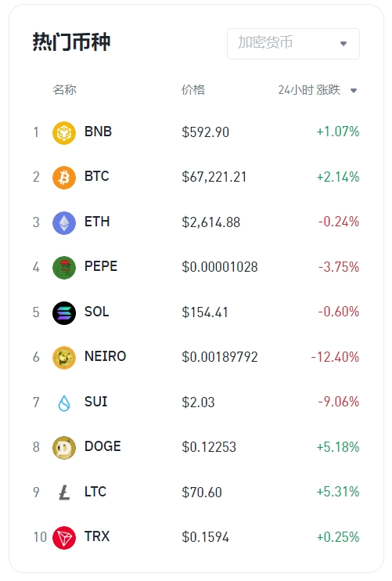This screenshot has width=392, height=581.
Task: Click the NEIRO dog coin icon
Action: click(64, 358)
